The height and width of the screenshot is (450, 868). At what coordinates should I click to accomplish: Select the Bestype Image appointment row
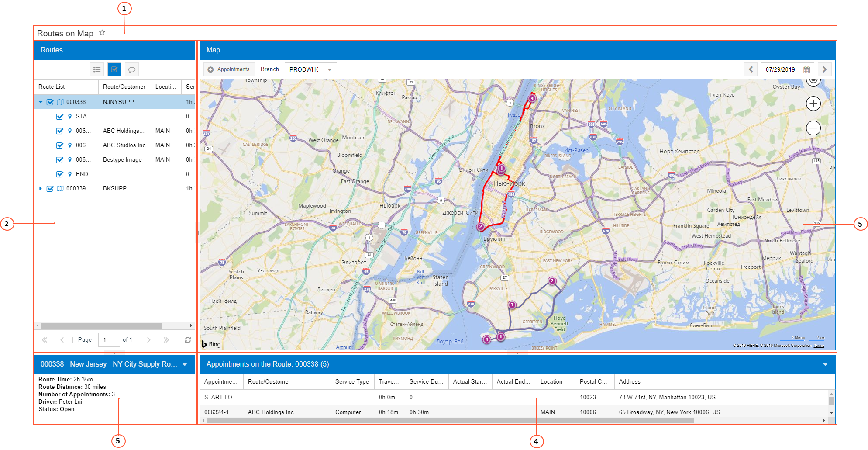coord(114,159)
